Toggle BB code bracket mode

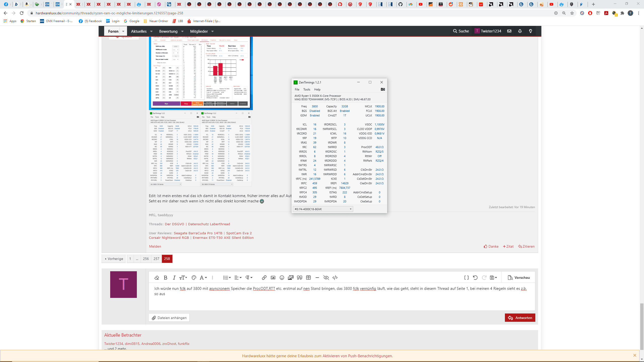point(466,278)
